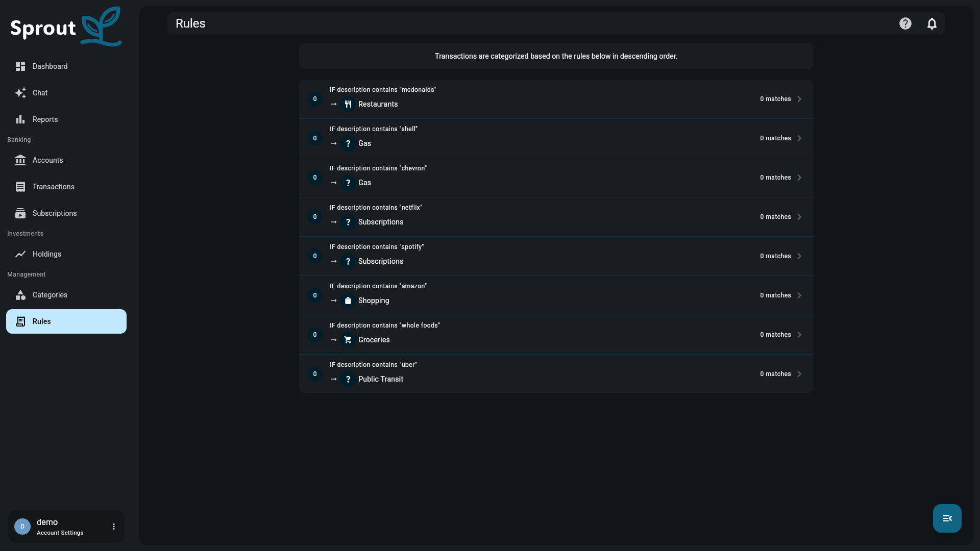This screenshot has height=551, width=980.
Task: Click the Subscriptions icon in sidebar
Action: click(x=20, y=213)
